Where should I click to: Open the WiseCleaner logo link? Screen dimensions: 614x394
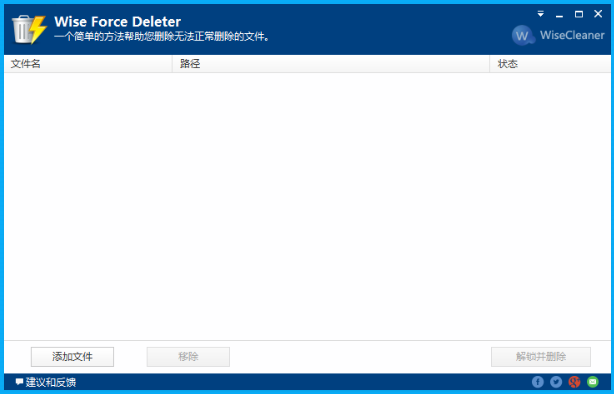point(558,35)
